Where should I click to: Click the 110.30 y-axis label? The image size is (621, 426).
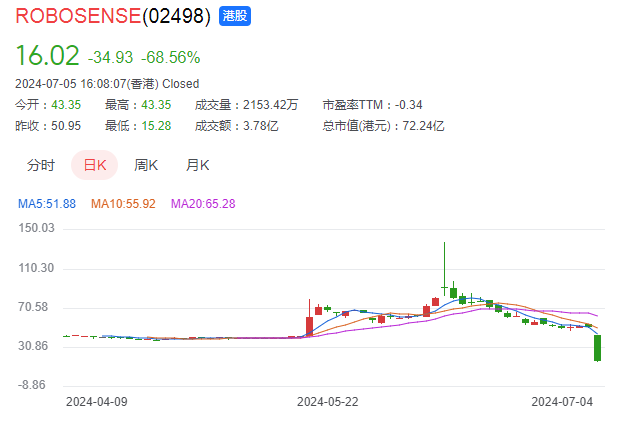pyautogui.click(x=36, y=268)
